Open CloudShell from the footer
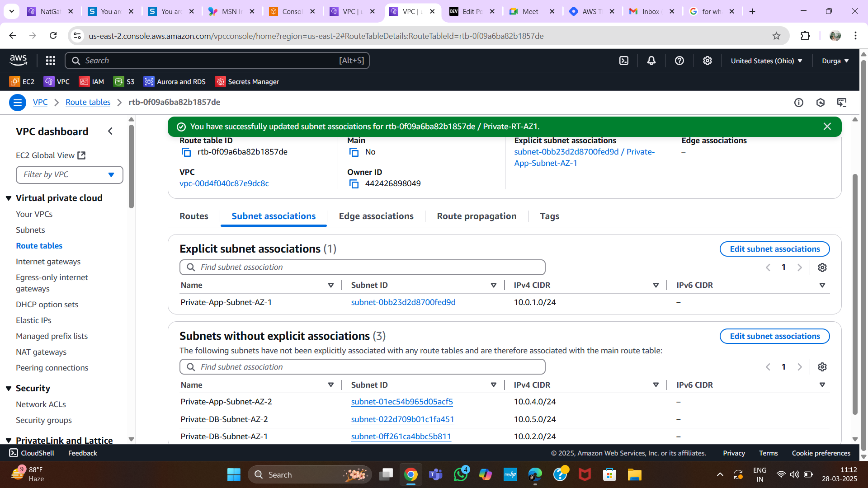 tap(32, 453)
